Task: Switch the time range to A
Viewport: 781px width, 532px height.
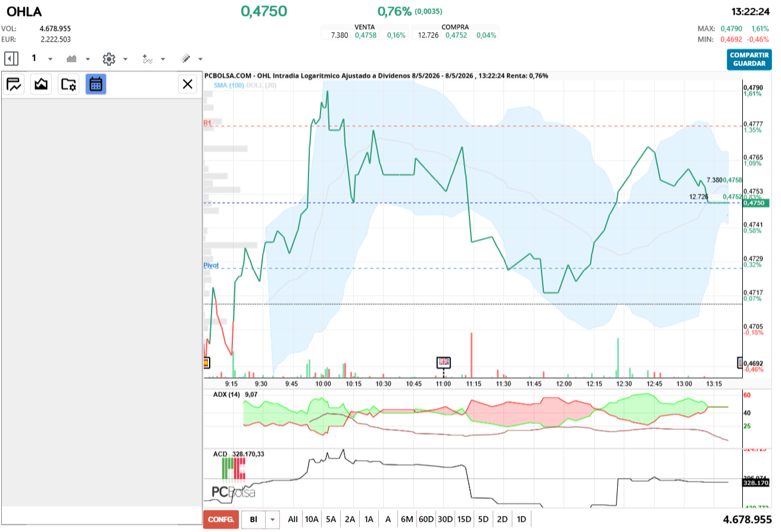Action: (388, 519)
